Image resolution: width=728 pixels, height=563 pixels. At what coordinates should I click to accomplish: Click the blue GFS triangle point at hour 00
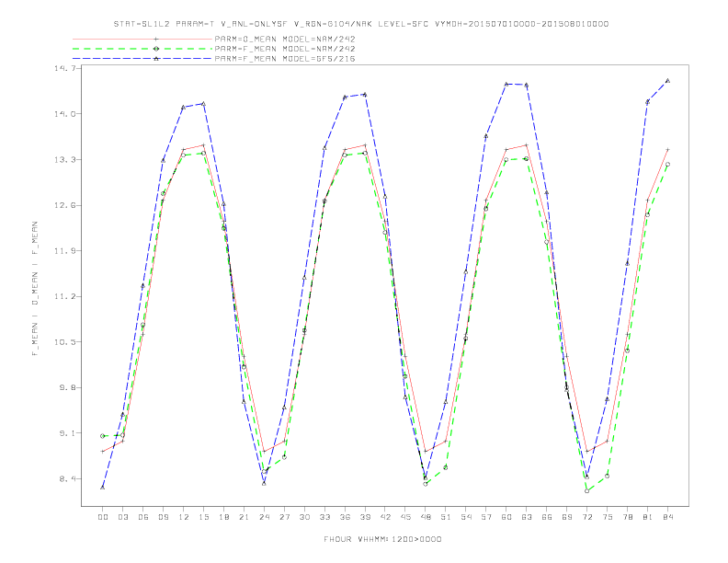(103, 488)
